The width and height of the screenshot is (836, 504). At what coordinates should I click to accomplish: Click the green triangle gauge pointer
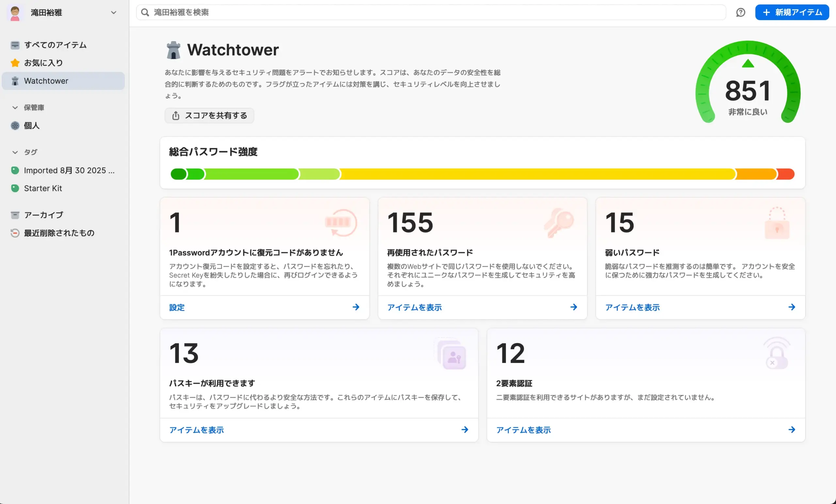tap(748, 63)
